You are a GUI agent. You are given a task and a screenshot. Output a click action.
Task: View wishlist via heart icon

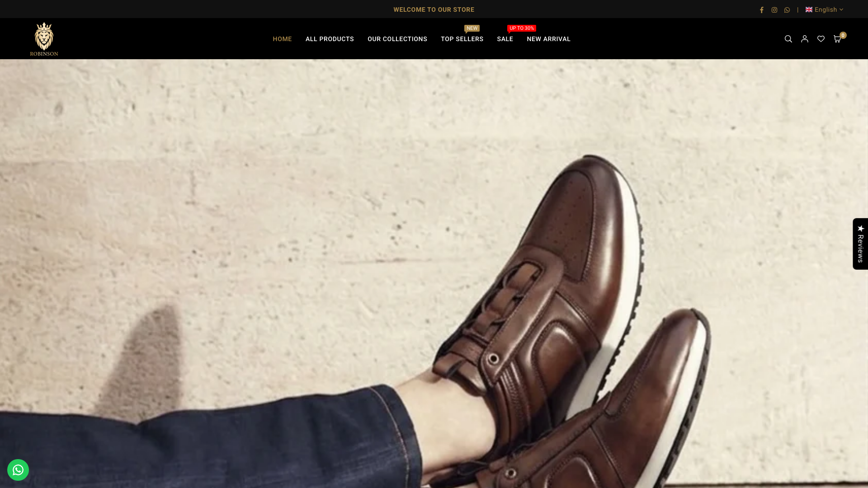tap(821, 39)
